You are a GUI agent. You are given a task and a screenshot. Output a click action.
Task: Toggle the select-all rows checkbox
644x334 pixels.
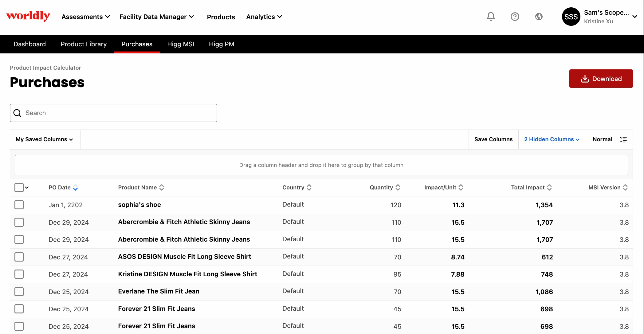19,188
